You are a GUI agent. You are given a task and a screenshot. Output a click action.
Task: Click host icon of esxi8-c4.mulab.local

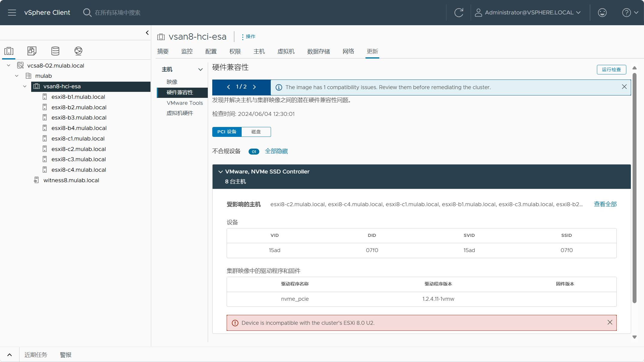coord(45,170)
